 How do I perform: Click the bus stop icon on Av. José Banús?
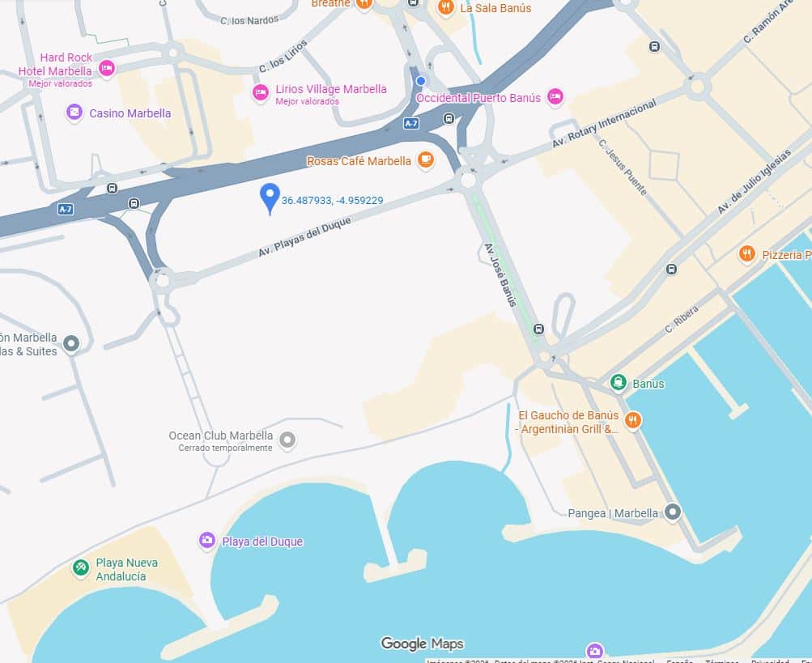(538, 329)
